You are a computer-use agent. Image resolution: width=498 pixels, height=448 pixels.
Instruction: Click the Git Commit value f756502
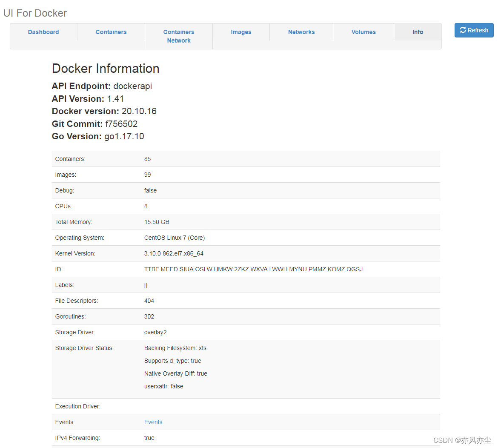tap(121, 124)
